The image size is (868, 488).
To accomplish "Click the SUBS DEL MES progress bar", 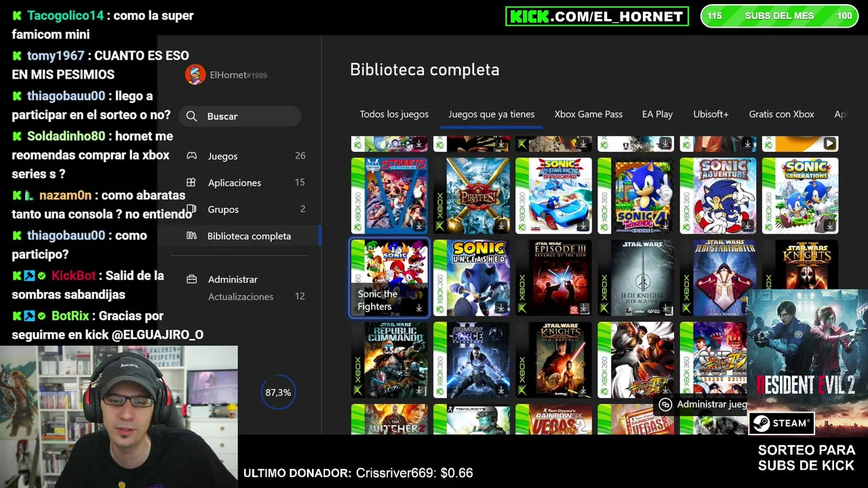I will [x=779, y=16].
